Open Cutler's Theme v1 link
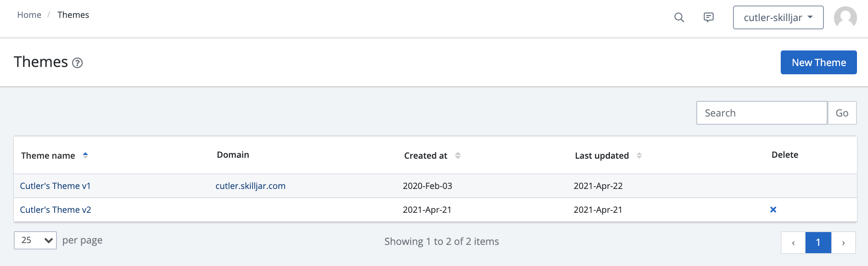The height and width of the screenshot is (266, 868). point(55,186)
